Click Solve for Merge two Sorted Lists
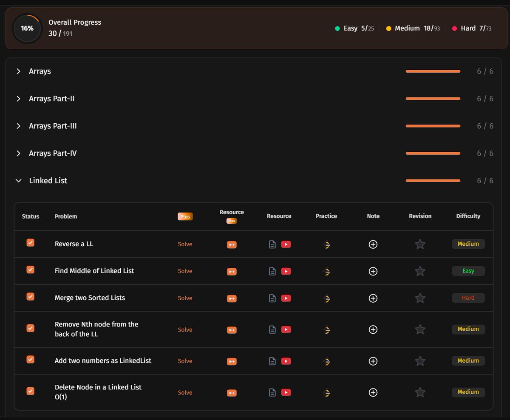510x420 pixels. pyautogui.click(x=185, y=298)
